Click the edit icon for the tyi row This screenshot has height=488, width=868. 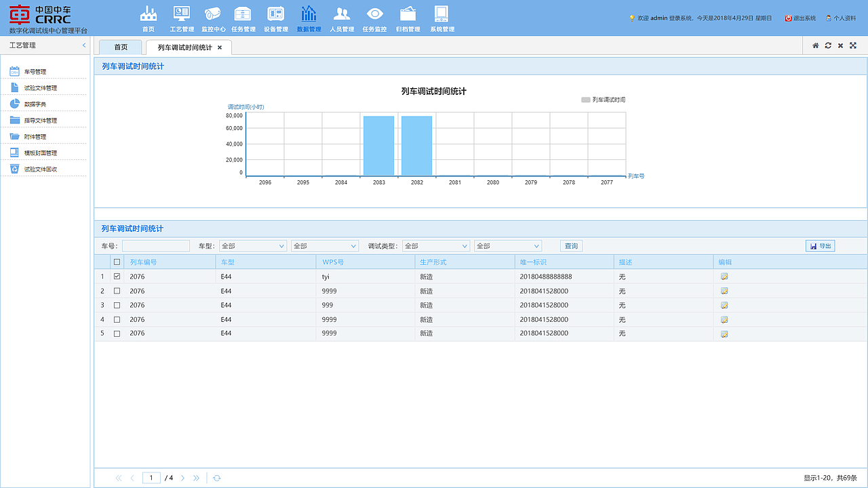(x=724, y=277)
